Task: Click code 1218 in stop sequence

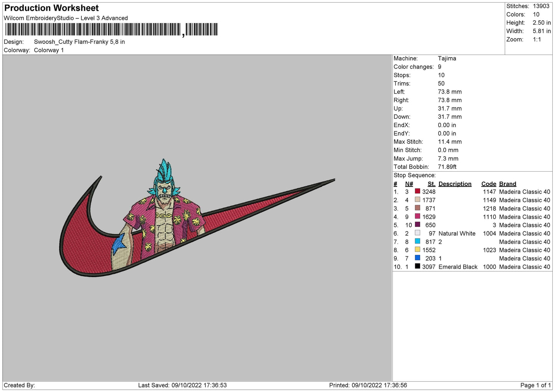Action: coord(490,208)
